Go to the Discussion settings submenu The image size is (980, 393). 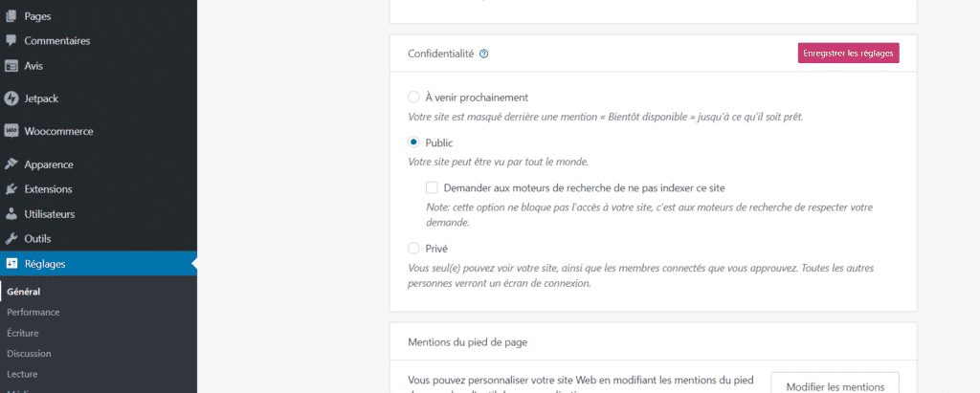(x=29, y=354)
